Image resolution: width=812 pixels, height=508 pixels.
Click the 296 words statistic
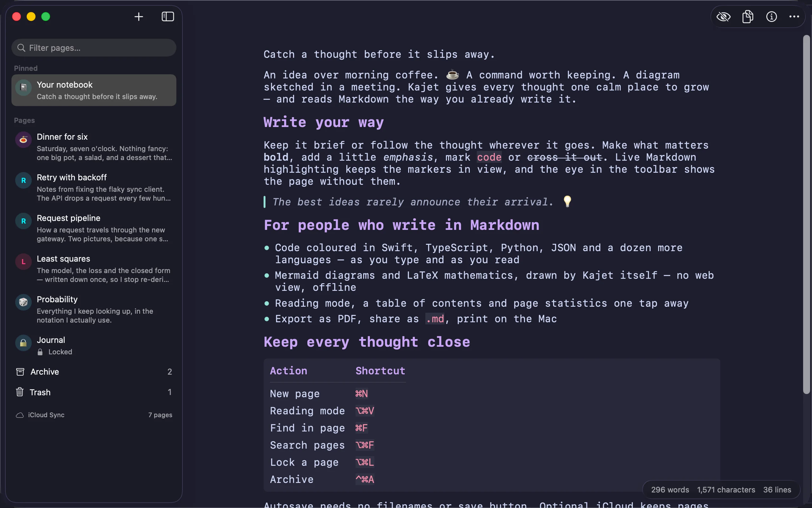tap(670, 490)
